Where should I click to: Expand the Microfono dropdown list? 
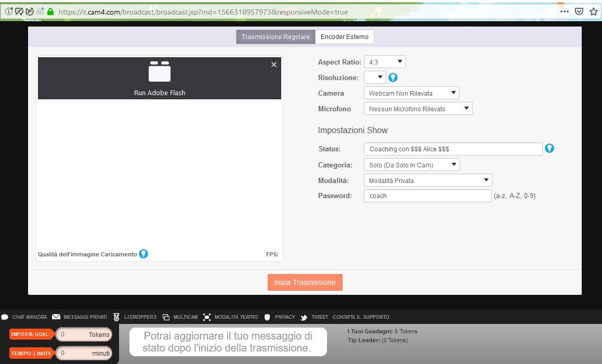pos(417,109)
